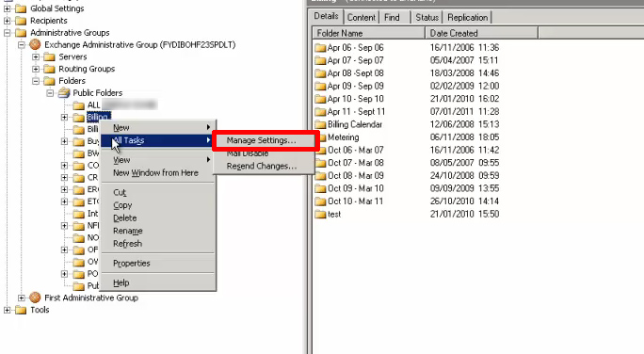Click the Exchange Administrative Group globe icon
The height and width of the screenshot is (354, 644).
coord(36,44)
